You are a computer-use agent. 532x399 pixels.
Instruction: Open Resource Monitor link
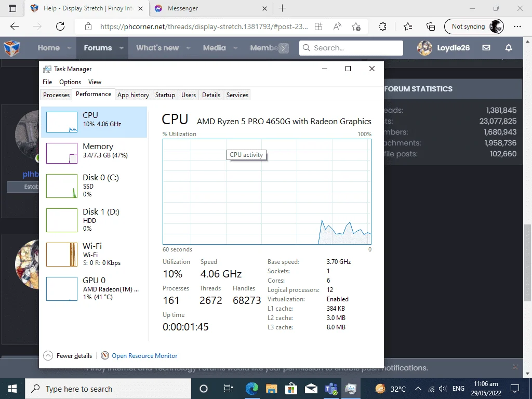[144, 355]
